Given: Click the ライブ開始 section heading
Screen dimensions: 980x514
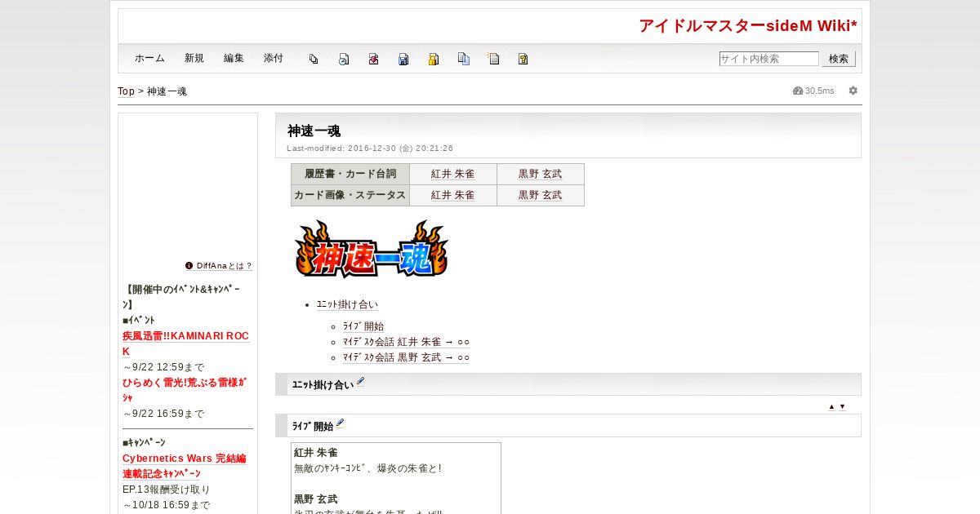Looking at the screenshot, I should [x=313, y=427].
